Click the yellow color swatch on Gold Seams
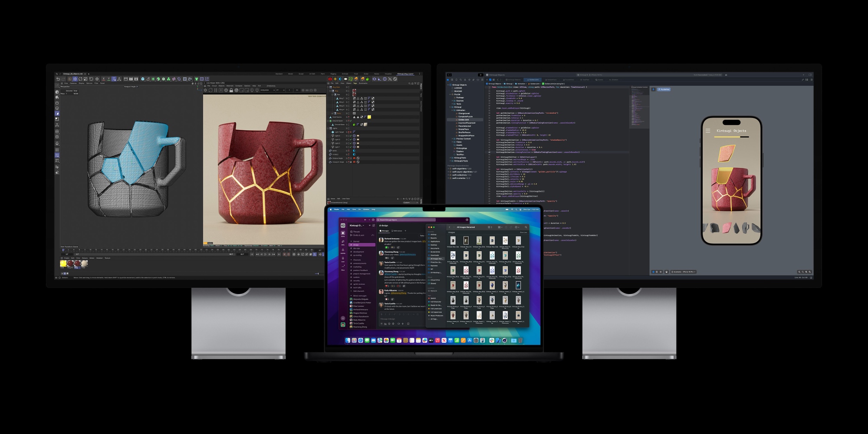The width and height of the screenshot is (868, 434). (369, 117)
